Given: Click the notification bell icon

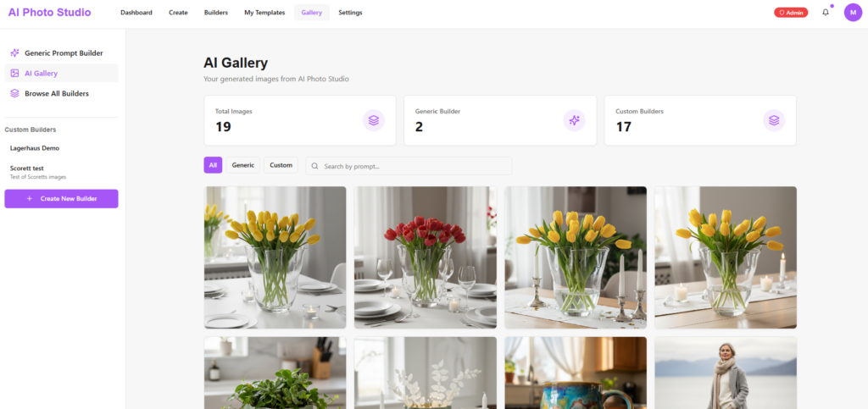Looking at the screenshot, I should (826, 12).
